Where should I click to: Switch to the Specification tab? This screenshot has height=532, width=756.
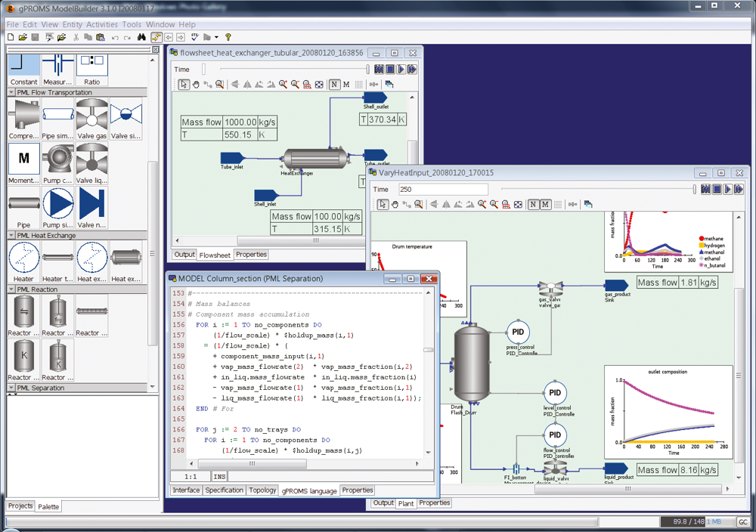click(x=225, y=490)
